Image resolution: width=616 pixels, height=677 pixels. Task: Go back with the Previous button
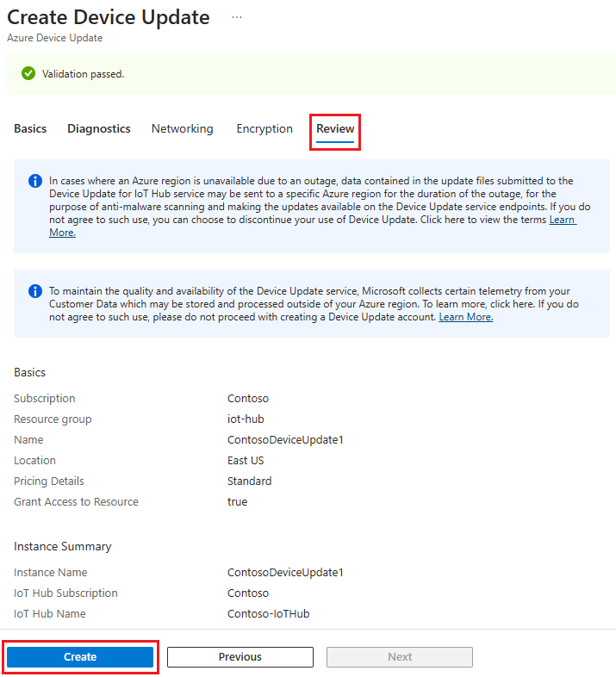(240, 656)
